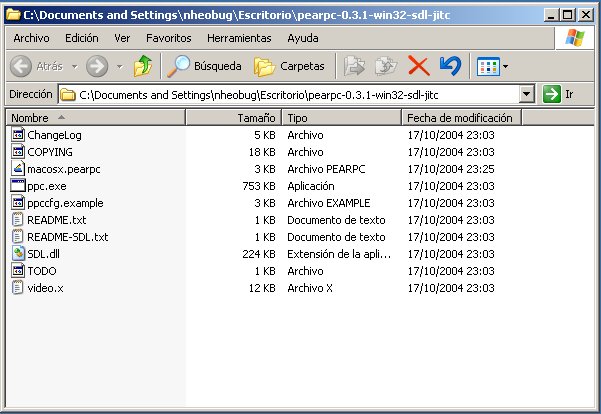The image size is (601, 414).
Task: Open the Views dropdown arrow
Action: (506, 66)
